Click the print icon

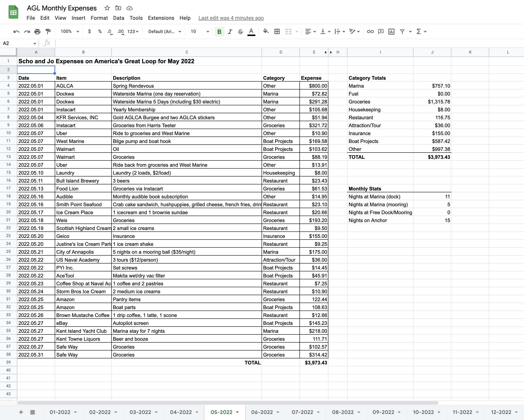(x=37, y=32)
